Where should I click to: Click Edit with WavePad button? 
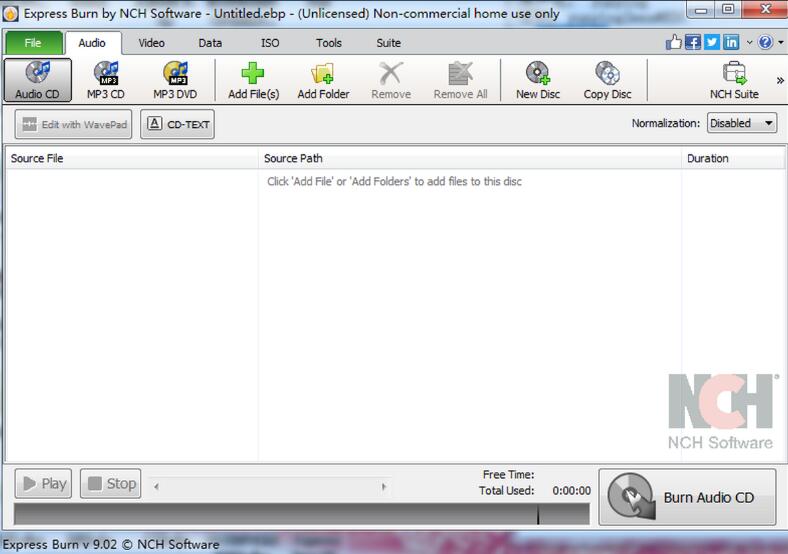[73, 124]
